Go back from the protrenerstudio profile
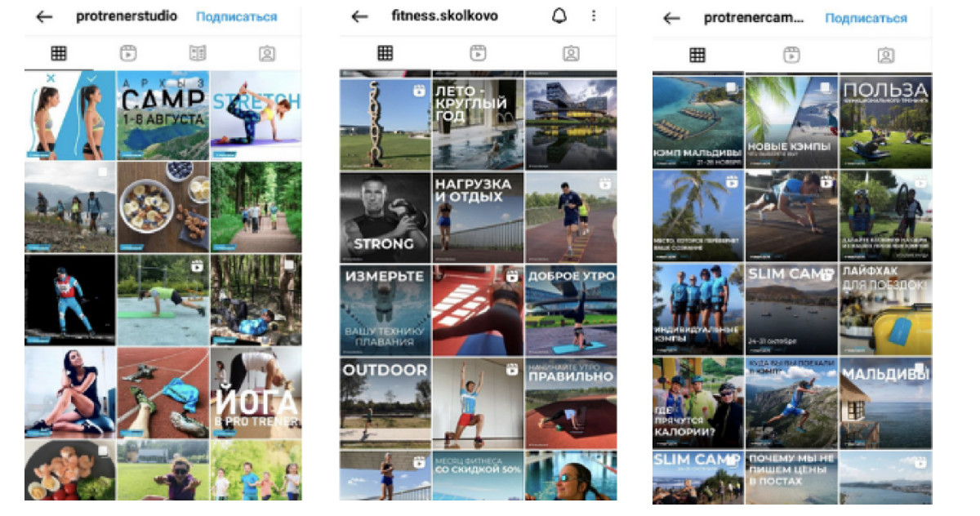Image resolution: width=980 pixels, height=516 pixels. pos(44,17)
